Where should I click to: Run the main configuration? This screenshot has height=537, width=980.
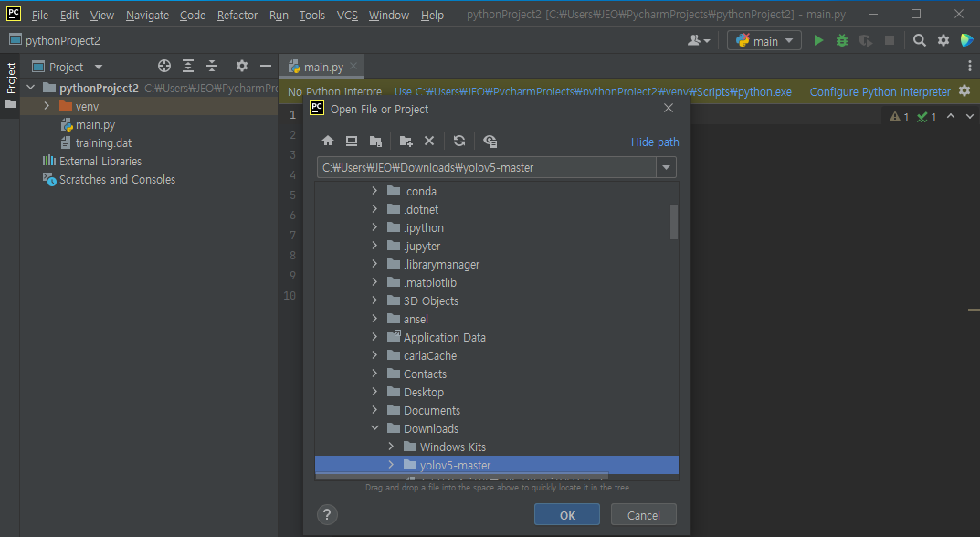818,40
